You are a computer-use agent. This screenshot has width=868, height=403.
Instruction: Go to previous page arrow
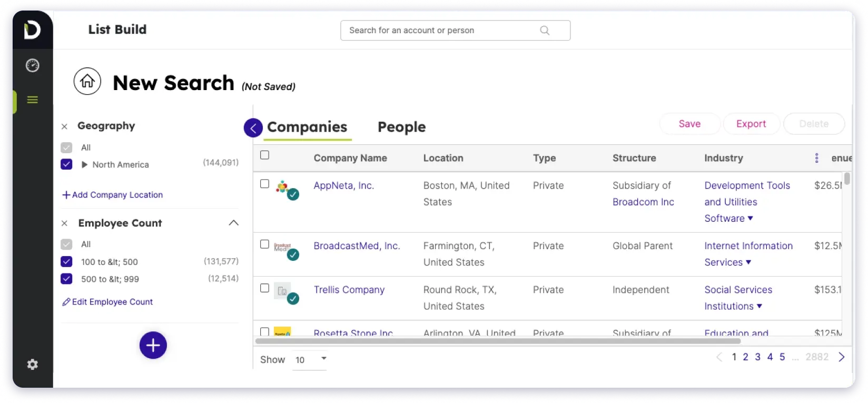[x=719, y=357]
